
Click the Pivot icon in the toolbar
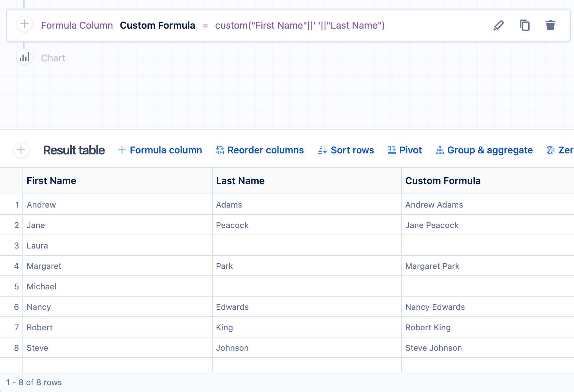tap(391, 150)
